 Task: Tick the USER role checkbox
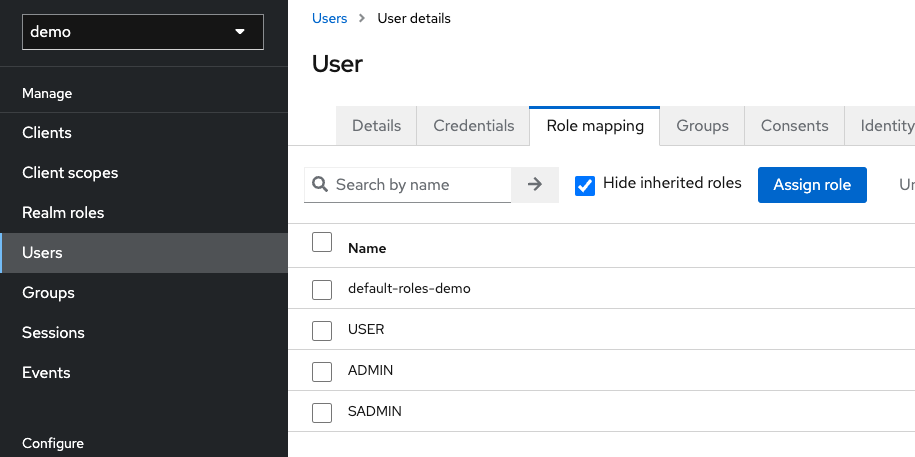point(322,330)
